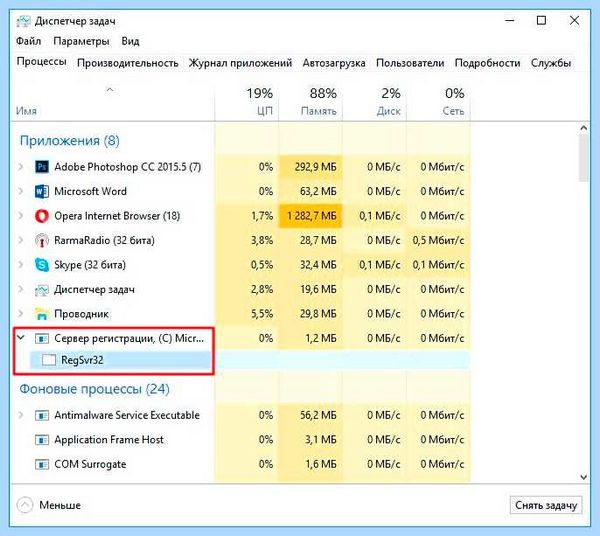
Task: Click the Проводник folder icon
Action: click(x=42, y=314)
